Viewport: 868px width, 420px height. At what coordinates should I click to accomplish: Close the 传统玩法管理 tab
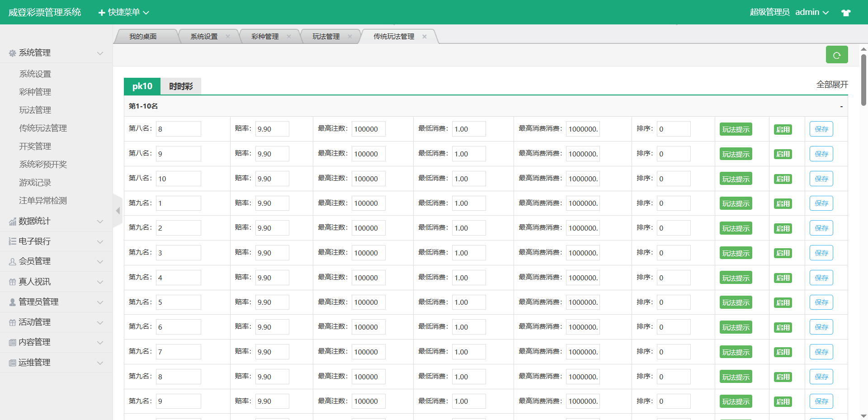click(425, 37)
